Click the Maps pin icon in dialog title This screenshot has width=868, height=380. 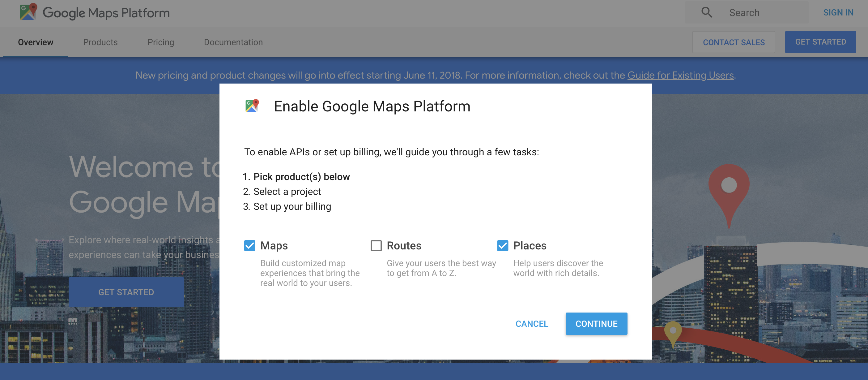click(252, 106)
